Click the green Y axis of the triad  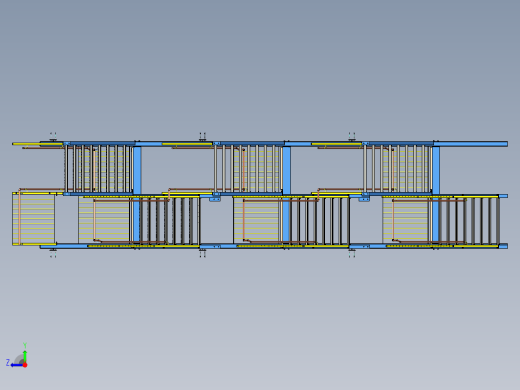coord(25,356)
